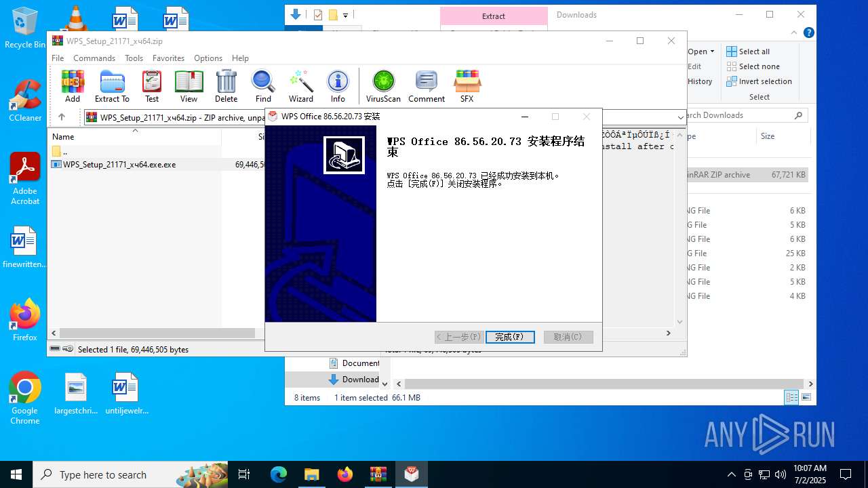Open Task View from the taskbar
Image resolution: width=868 pixels, height=488 pixels.
[x=244, y=474]
